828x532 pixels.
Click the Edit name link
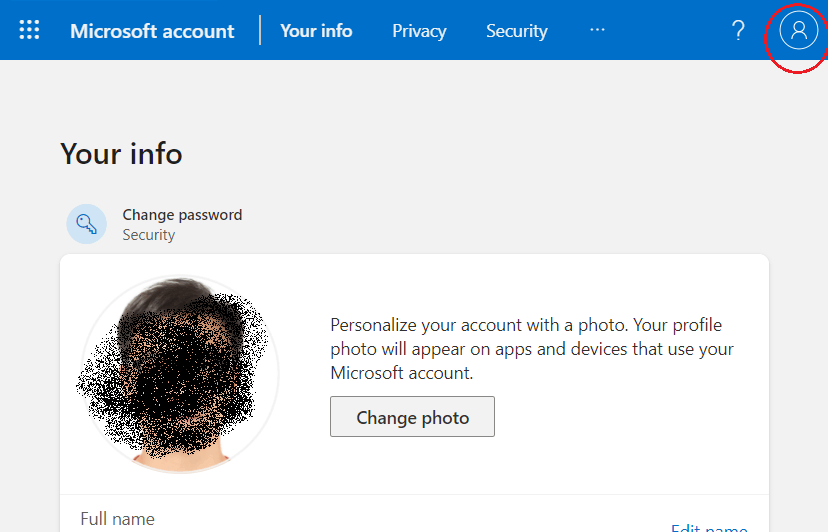click(709, 527)
